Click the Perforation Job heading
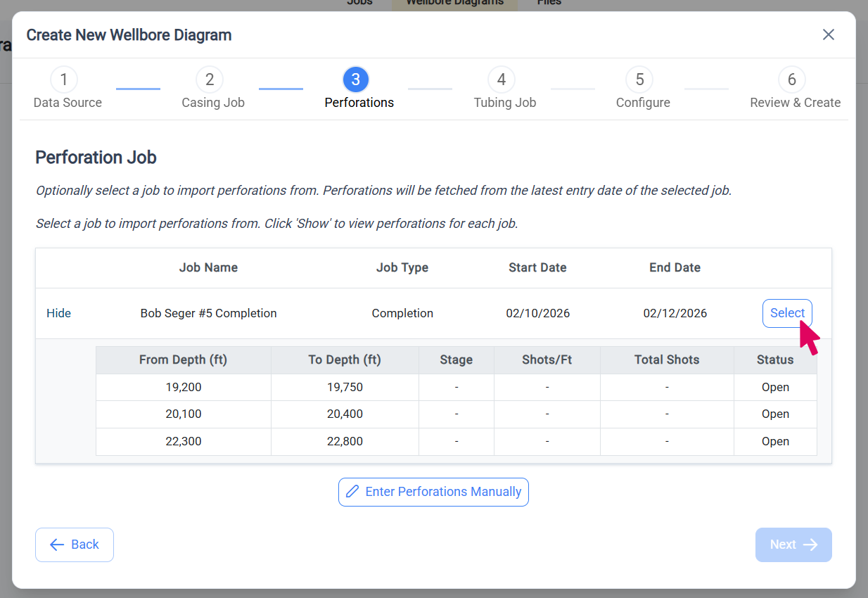 click(96, 158)
